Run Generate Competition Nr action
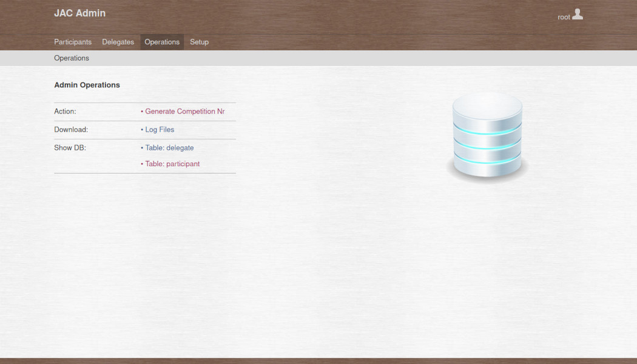Screen dimensions: 637x364 (184, 112)
